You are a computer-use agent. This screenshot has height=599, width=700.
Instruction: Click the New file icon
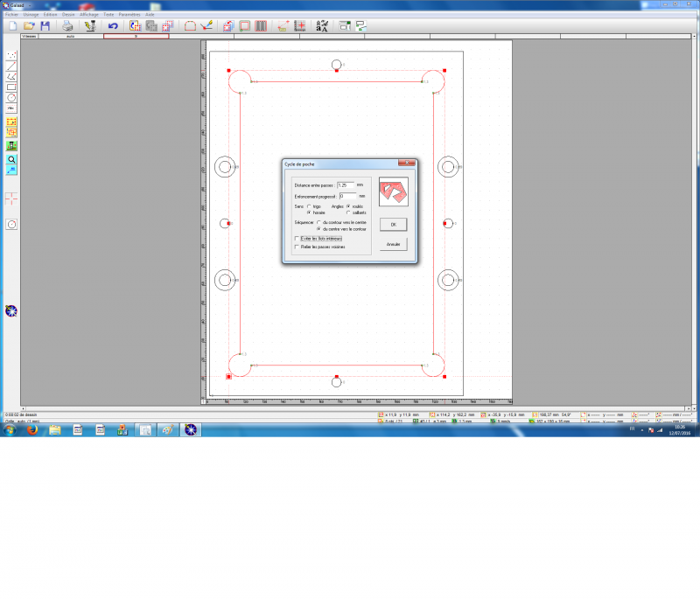pos(12,26)
